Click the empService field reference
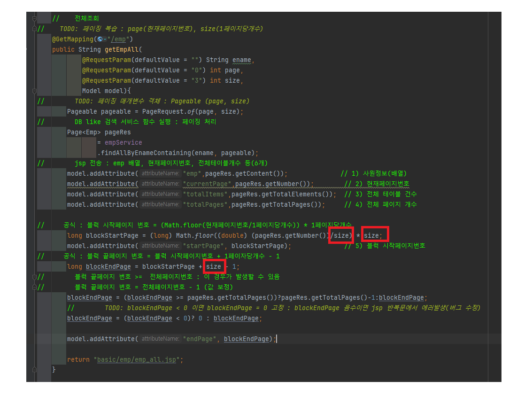Screen dimensions: 532x413 123,143
